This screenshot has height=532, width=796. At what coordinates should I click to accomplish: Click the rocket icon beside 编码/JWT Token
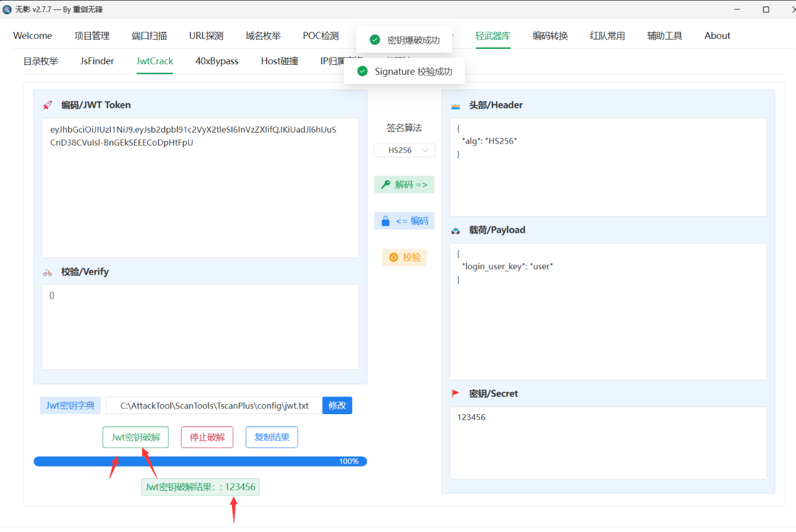48,105
